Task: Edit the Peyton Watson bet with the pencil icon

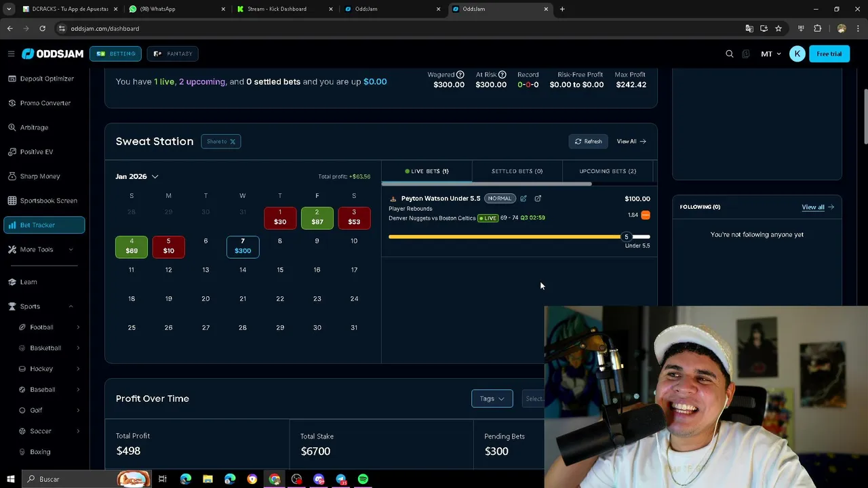Action: [524, 199]
